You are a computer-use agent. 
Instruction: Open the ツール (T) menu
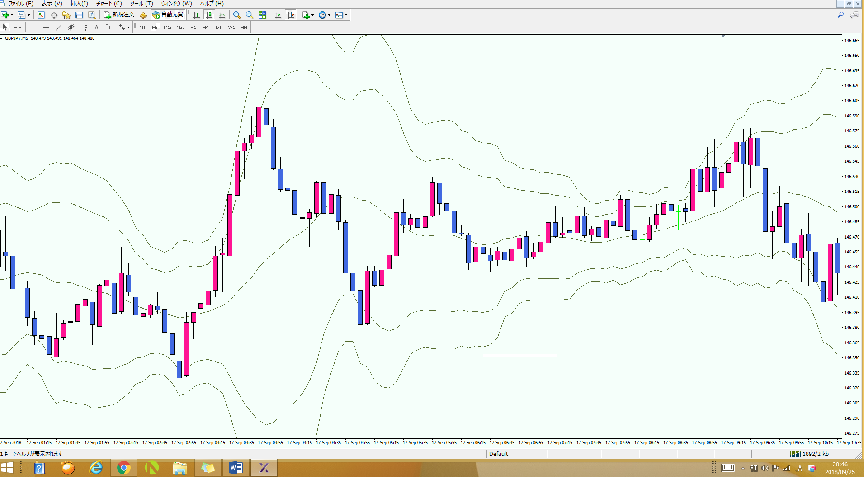coord(142,4)
